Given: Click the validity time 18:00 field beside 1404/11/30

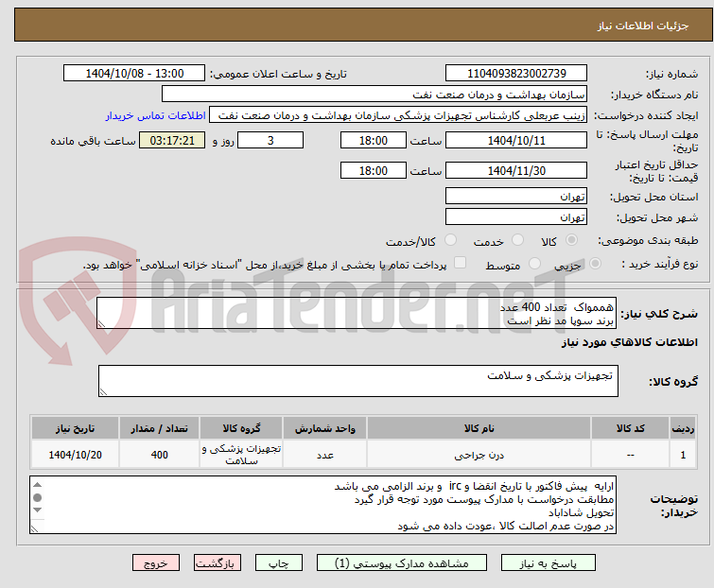Looking at the screenshot, I should (x=374, y=171).
